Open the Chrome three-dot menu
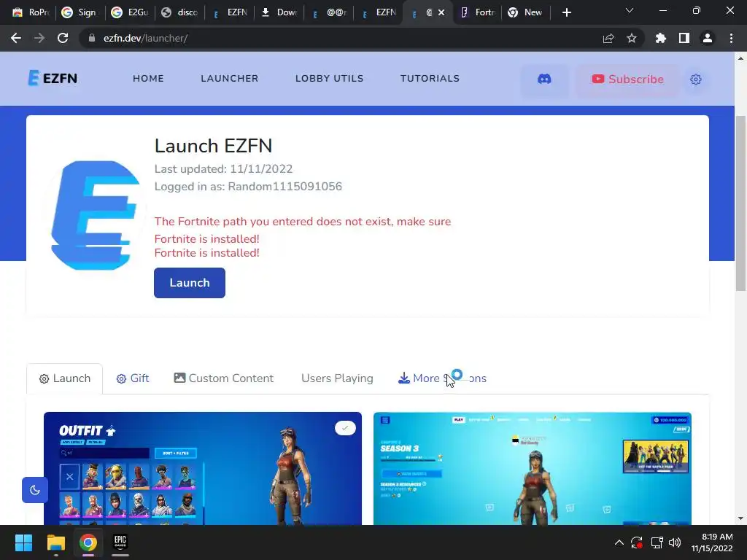This screenshot has width=747, height=560. [x=731, y=39]
